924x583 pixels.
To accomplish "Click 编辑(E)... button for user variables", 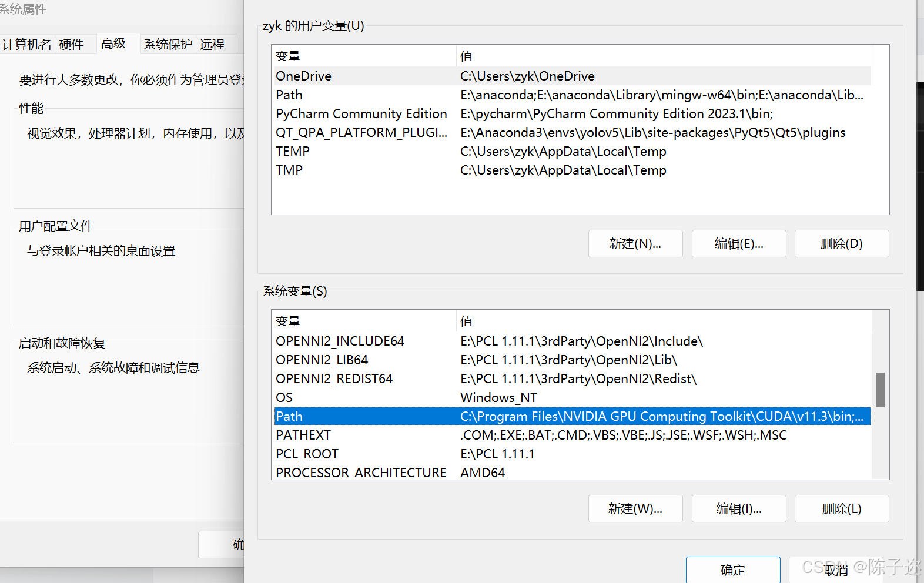I will click(x=739, y=243).
